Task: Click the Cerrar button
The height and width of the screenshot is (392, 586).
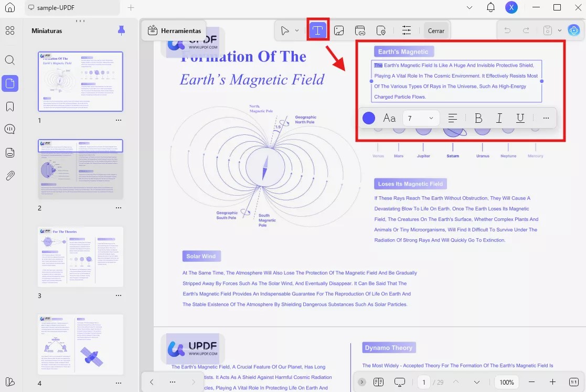Action: [x=436, y=30]
